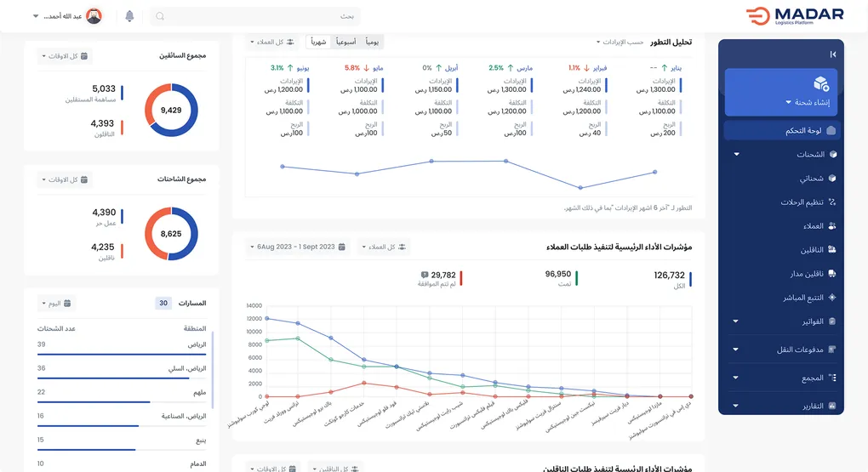The width and height of the screenshot is (868, 472).
Task: Switch the chart to daily (يومياً) view
Action: [373, 42]
